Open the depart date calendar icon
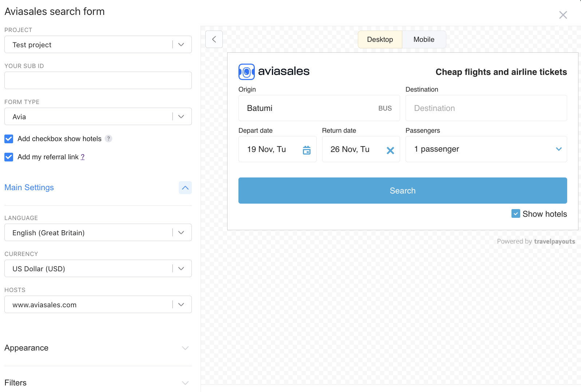This screenshot has height=392, width=581. (307, 150)
